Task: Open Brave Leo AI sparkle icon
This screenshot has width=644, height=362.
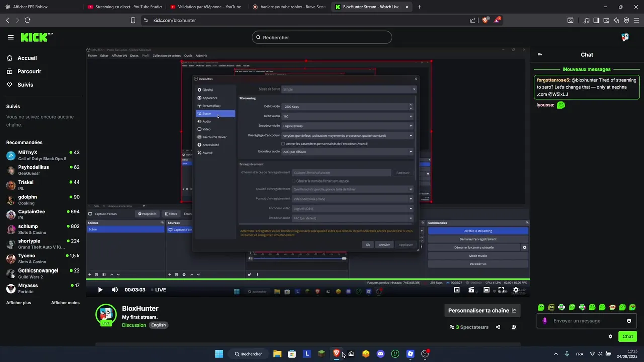Action: click(616, 20)
